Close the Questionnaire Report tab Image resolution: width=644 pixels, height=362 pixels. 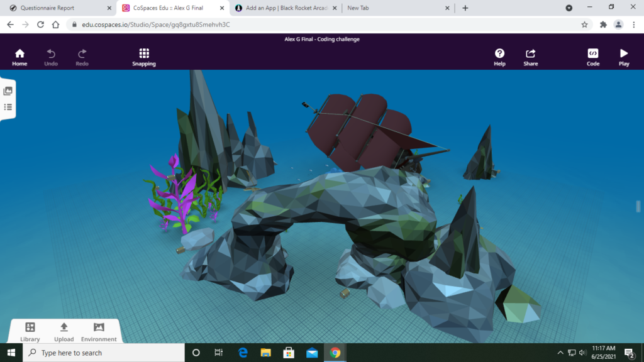tap(109, 8)
